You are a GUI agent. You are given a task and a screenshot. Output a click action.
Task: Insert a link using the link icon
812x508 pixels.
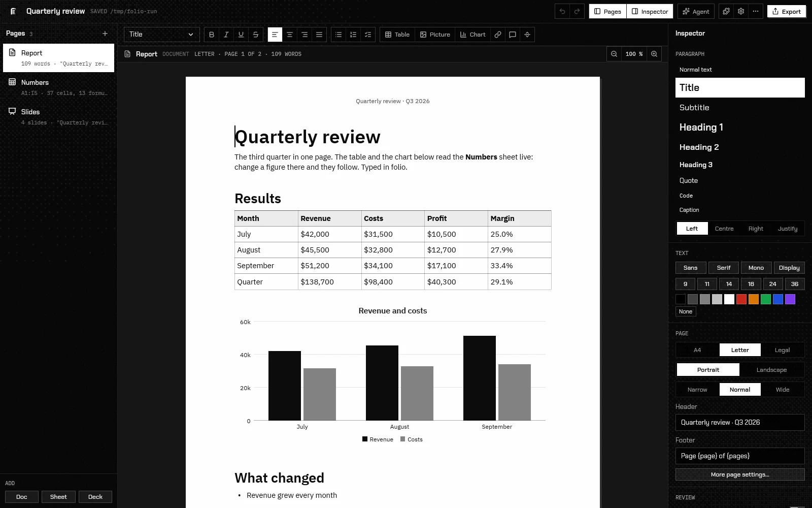[x=498, y=35]
